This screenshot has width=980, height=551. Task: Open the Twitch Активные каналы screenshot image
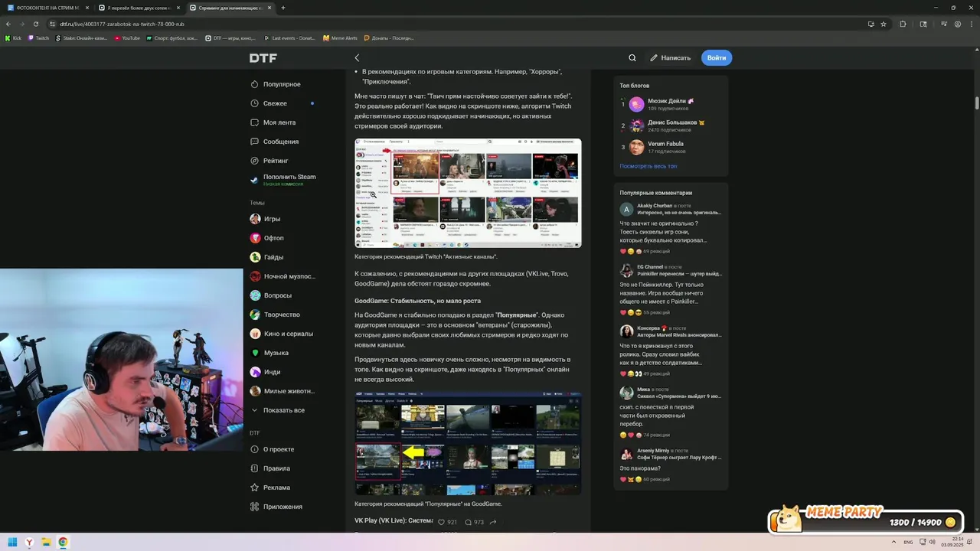pyautogui.click(x=468, y=193)
